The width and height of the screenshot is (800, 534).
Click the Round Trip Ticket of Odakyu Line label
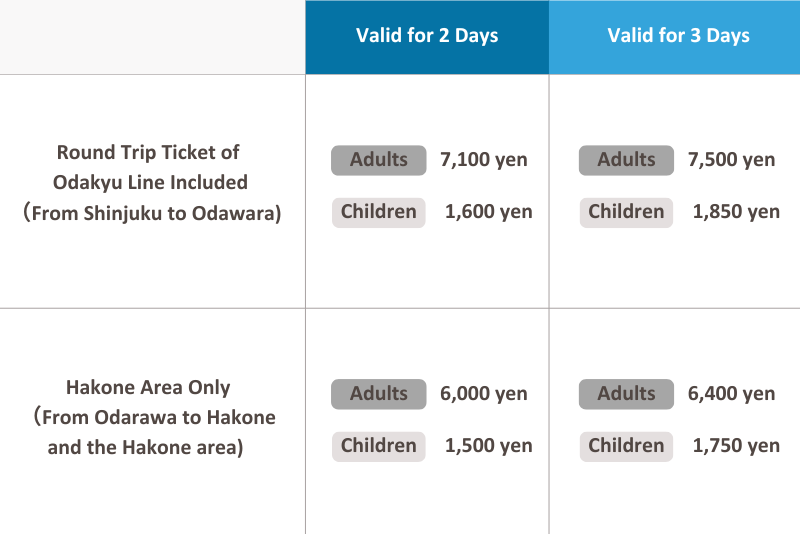click(152, 183)
